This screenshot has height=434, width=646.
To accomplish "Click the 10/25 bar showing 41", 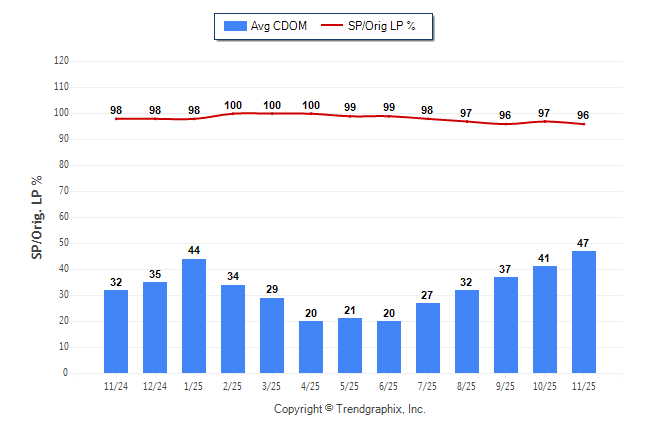I will click(545, 319).
